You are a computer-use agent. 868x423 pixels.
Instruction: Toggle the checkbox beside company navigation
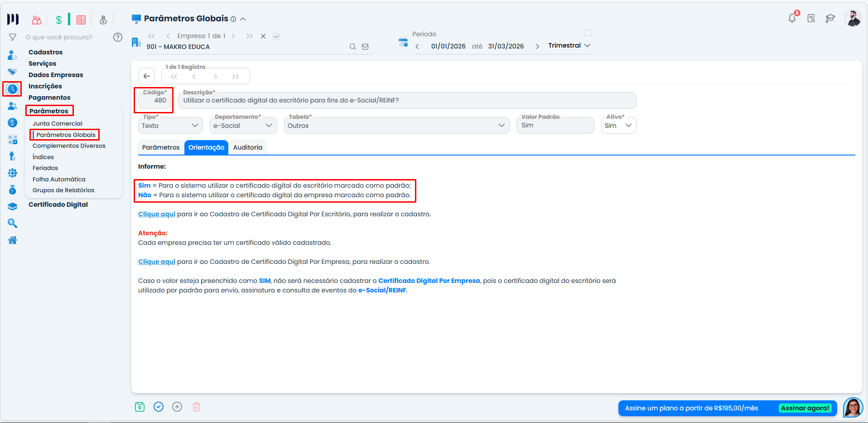[x=276, y=36]
